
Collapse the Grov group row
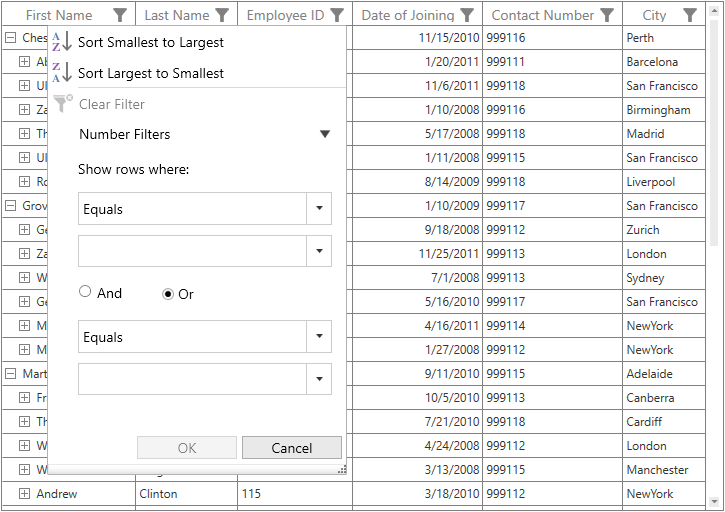[10, 205]
